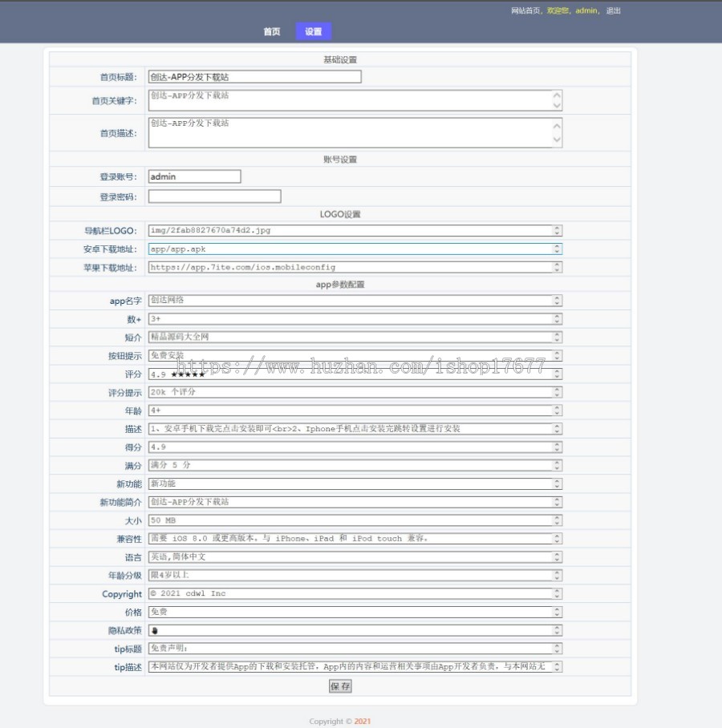Click scroll arrows of 大小 field

click(x=557, y=520)
